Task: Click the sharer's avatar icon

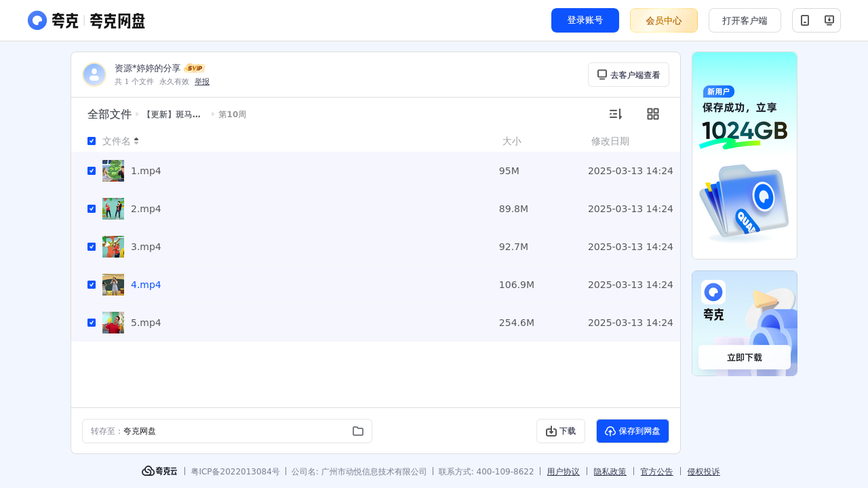Action: click(x=94, y=75)
